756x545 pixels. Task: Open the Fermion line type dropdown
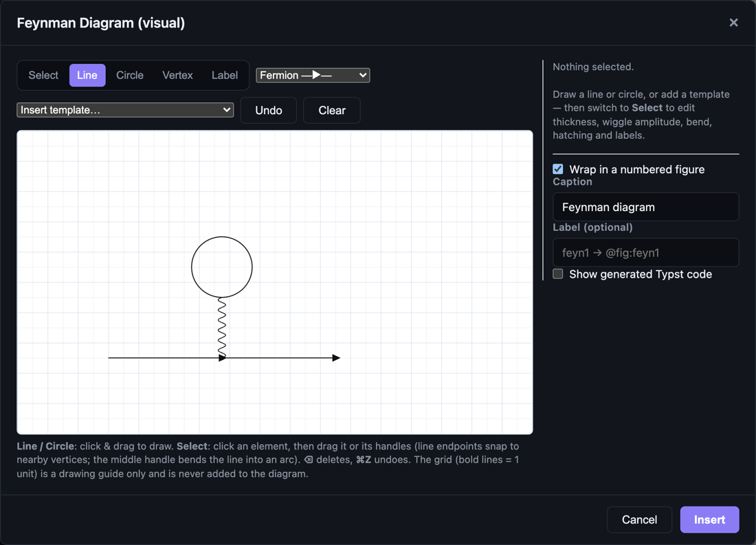pos(313,75)
